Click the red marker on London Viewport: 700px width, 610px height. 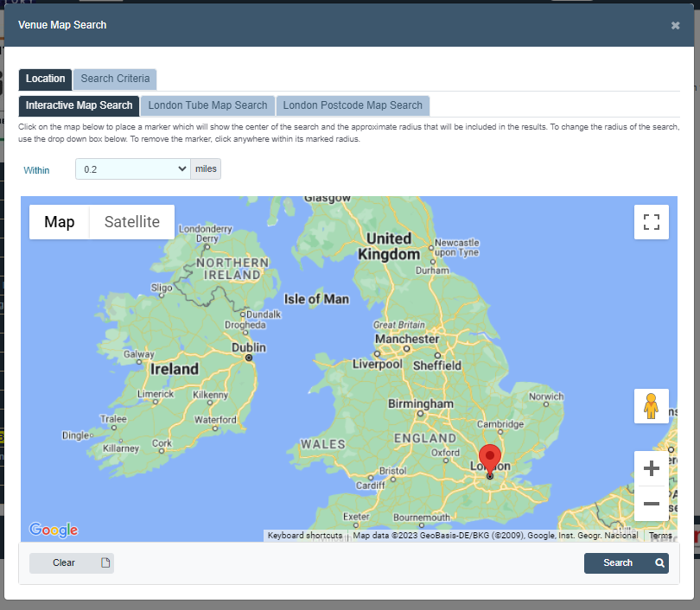(x=490, y=460)
